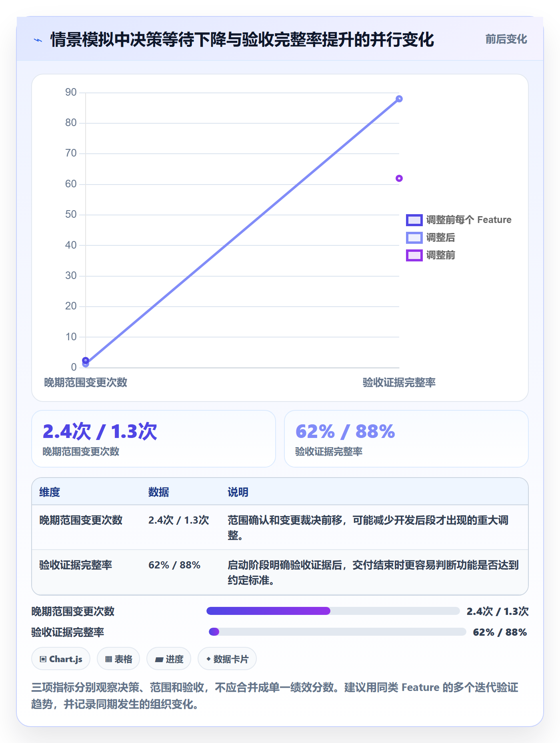
Task: Click the 数据 column header
Action: pos(158,492)
